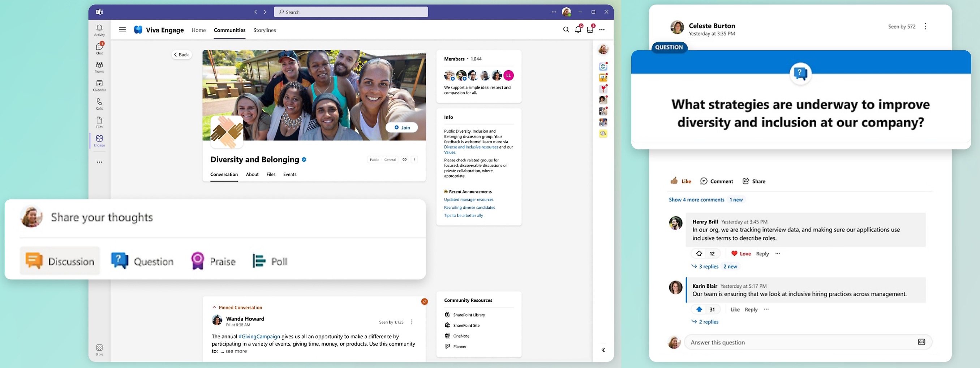Open Activity in Teams sidebar
980x368 pixels.
(x=99, y=30)
